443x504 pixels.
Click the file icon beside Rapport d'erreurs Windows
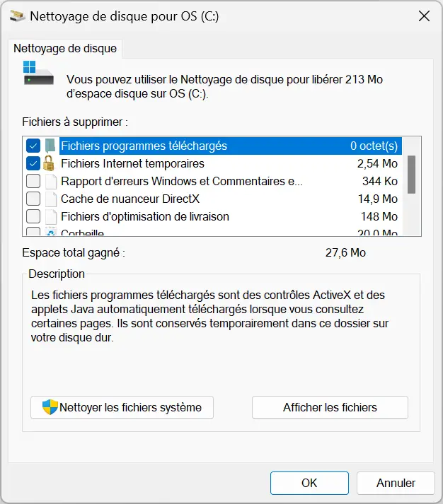pyautogui.click(x=51, y=181)
